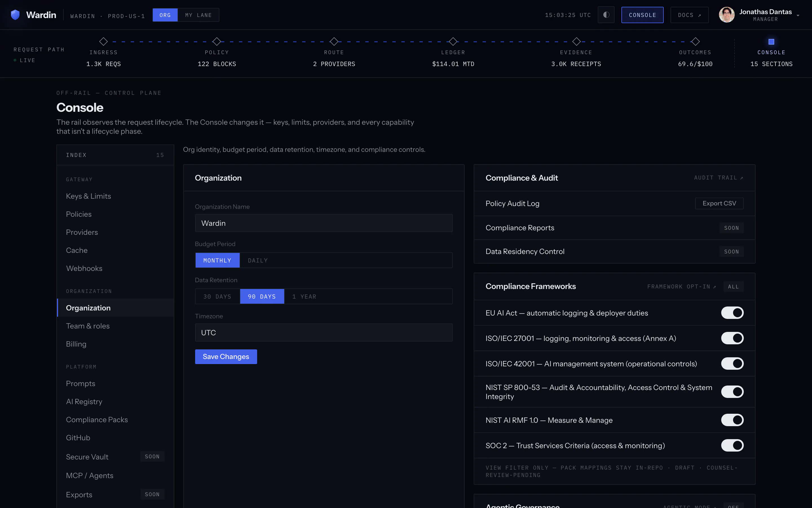Select the Policy diamond marker
The width and height of the screenshot is (812, 508).
pos(217,41)
